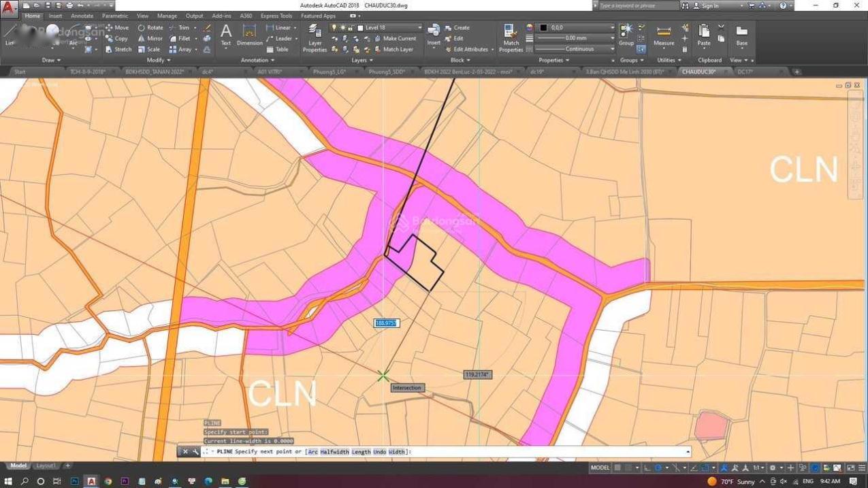Screen dimensions: 868x488
Task: Toggle grid display in status bar
Action: 617,468
